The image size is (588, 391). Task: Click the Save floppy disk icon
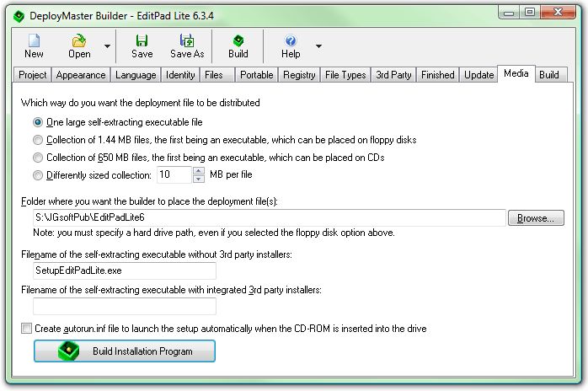coord(142,40)
